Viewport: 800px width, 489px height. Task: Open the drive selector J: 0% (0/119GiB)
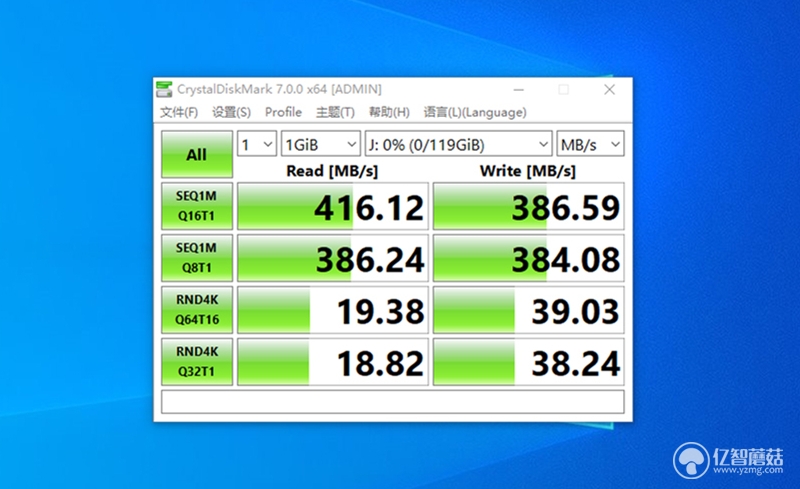458,144
